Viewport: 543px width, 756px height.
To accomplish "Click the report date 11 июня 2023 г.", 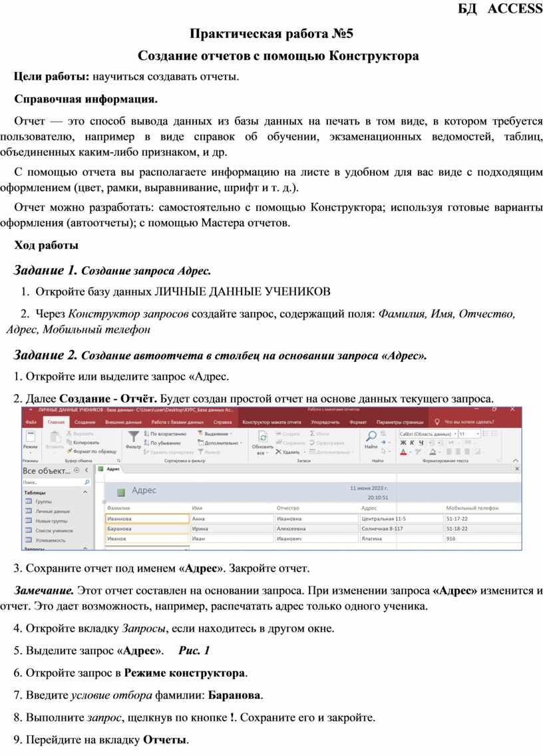I will tap(369, 488).
